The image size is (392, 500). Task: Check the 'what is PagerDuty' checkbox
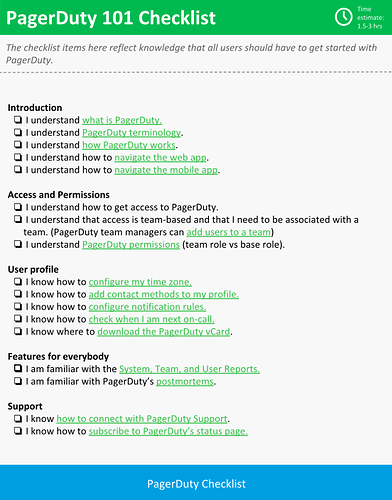point(18,120)
